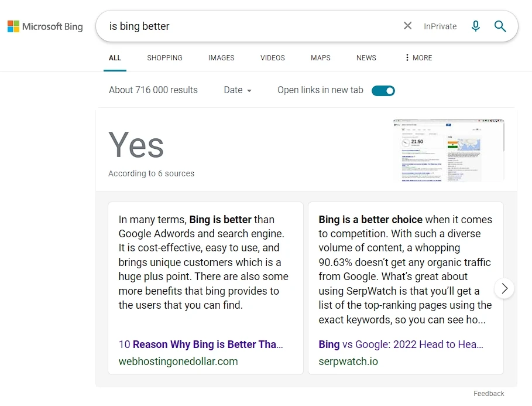The width and height of the screenshot is (532, 406).
Task: Open the serpwatch.io URL
Action: click(x=348, y=361)
